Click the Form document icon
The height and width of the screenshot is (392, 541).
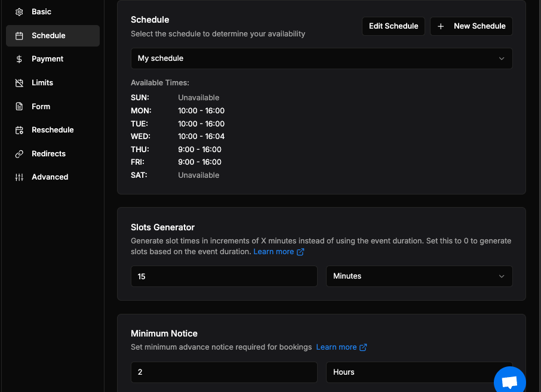coord(19,107)
